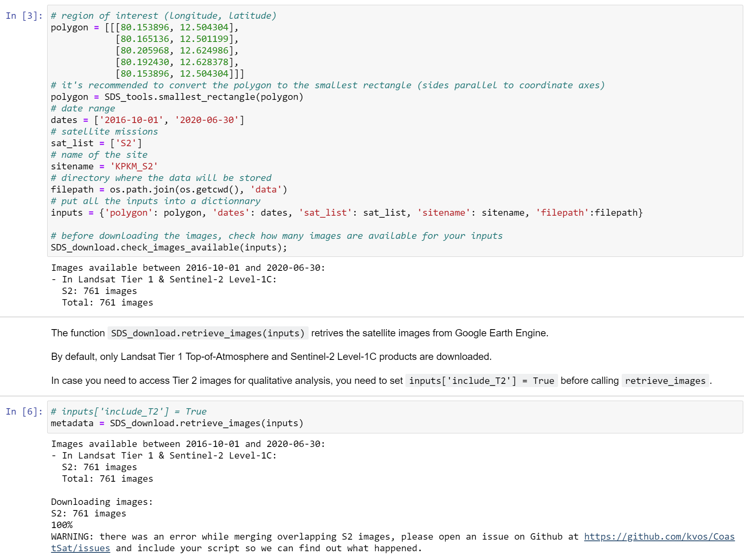Click the sat_list = ['S2'] code line
The height and width of the screenshot is (560, 744).
(96, 143)
